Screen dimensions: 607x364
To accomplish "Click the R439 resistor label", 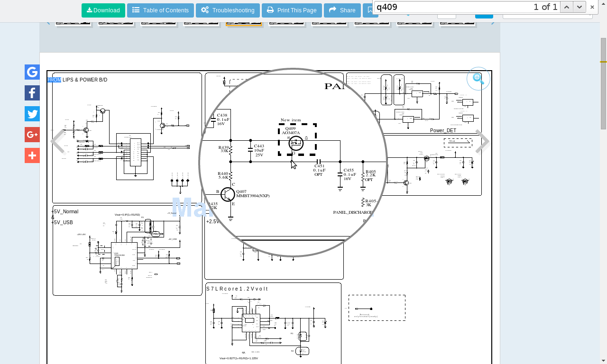I will [223, 147].
